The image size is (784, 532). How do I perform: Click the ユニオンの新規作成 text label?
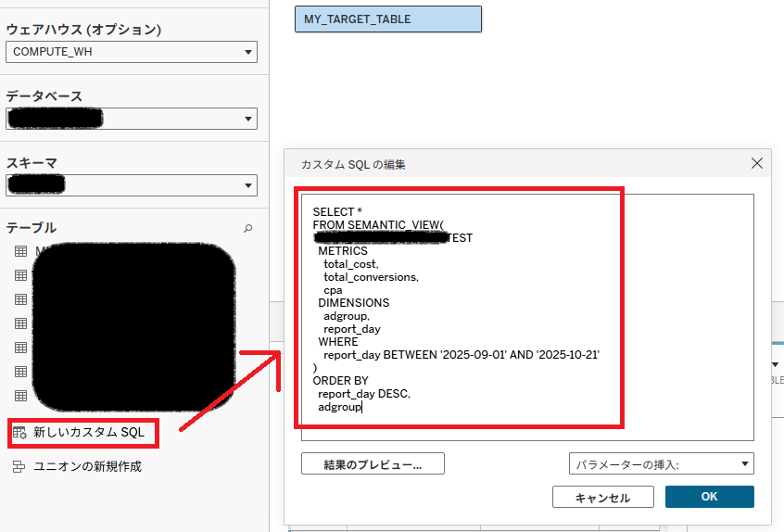pos(87,466)
